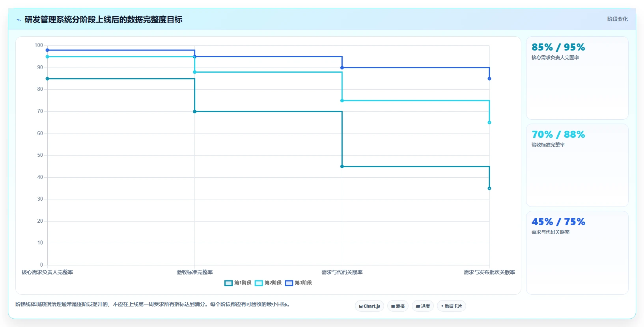Click the chart icon beside the dashboard title

[x=19, y=20]
